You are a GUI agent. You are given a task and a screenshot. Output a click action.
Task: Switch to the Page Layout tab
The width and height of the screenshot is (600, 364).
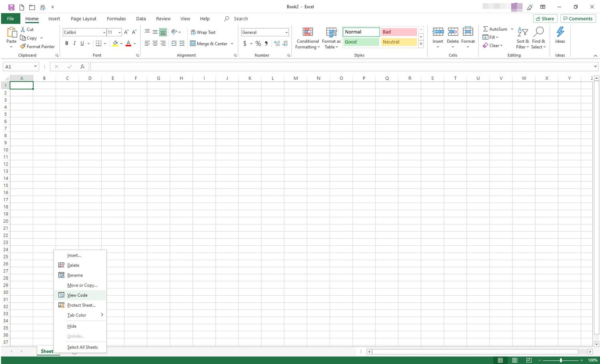tap(83, 19)
